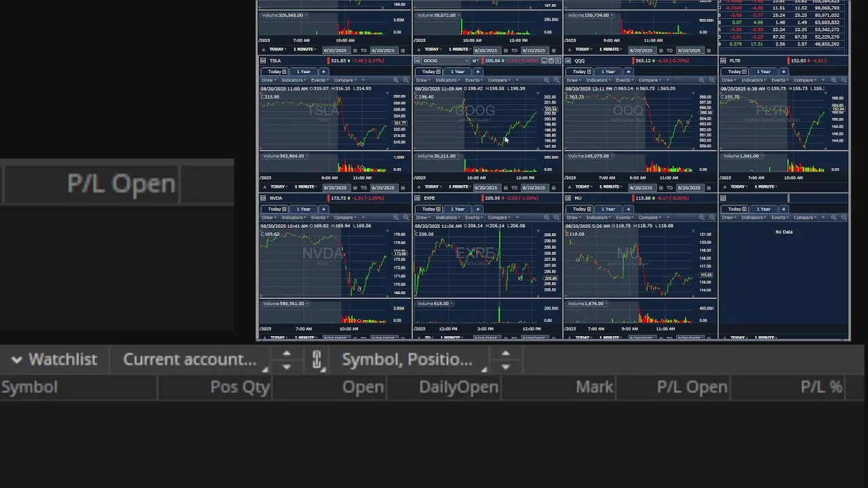Click stepper next to Symbol, Position selector
Viewport: 868px width, 488px height.
[505, 360]
